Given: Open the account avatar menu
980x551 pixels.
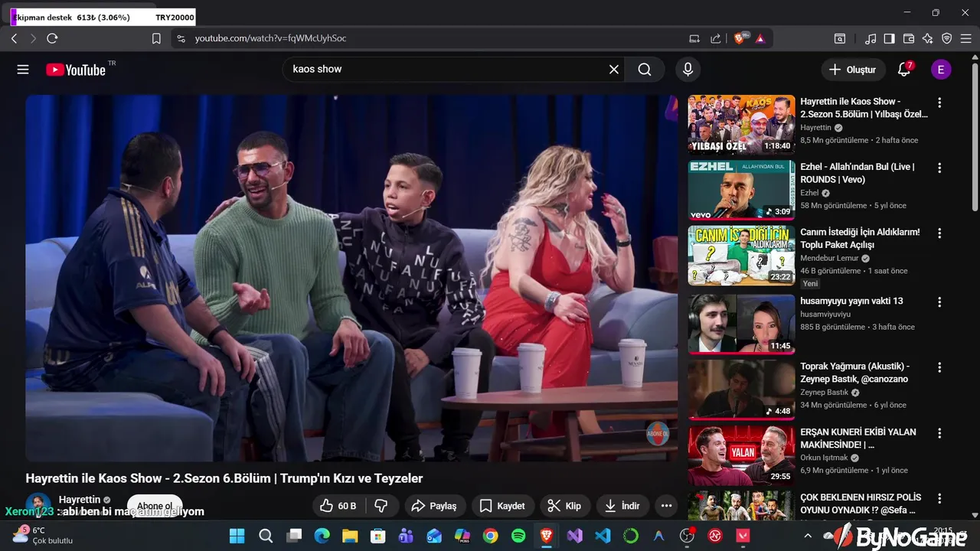Looking at the screenshot, I should pos(941,70).
